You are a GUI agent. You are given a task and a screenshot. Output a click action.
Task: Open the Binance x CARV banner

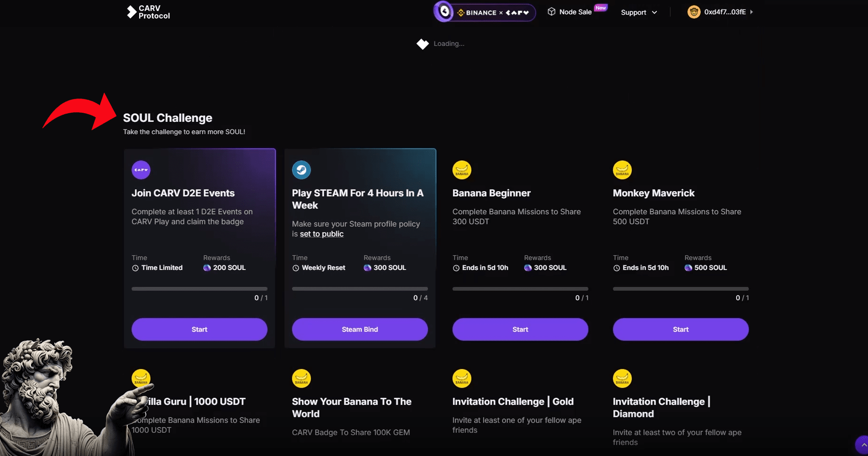coord(485,12)
